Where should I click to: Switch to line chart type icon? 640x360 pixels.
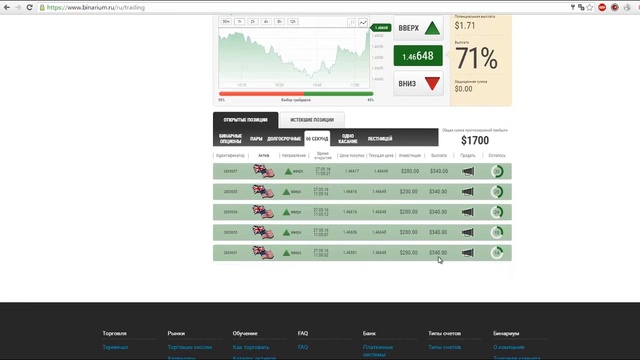pyautogui.click(x=363, y=23)
